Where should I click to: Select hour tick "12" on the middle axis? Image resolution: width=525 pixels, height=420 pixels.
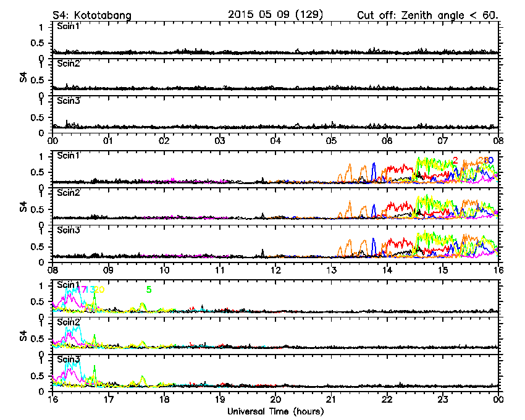(275, 270)
